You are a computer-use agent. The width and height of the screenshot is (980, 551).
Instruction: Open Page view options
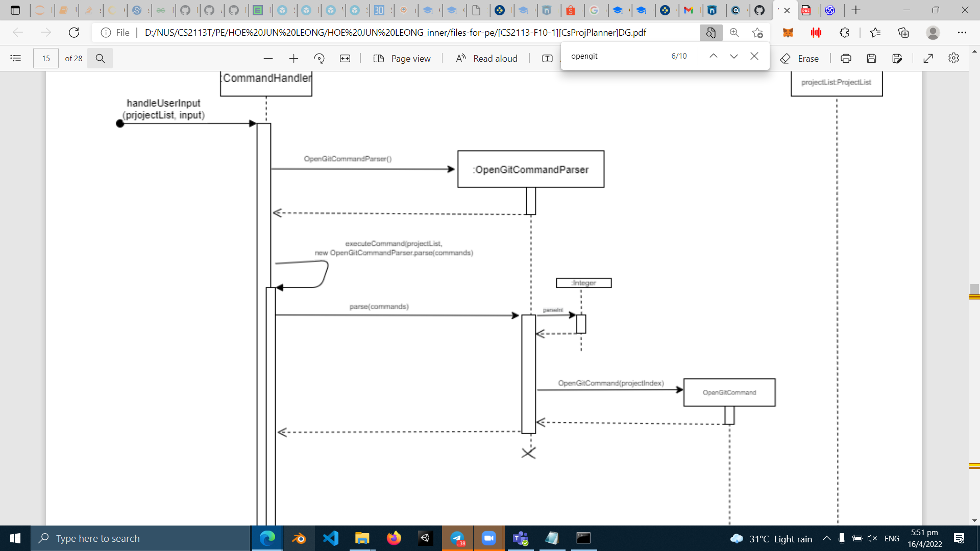[402, 58]
